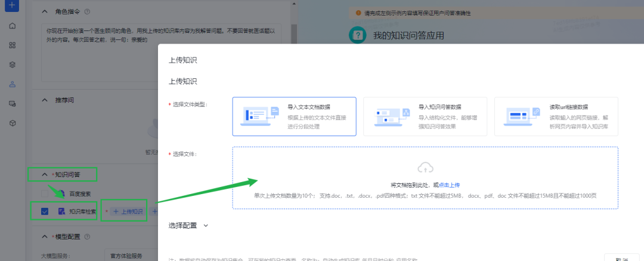This screenshot has height=261, width=644.
Task: Select 导入知识问答数据 file type card
Action: click(425, 116)
